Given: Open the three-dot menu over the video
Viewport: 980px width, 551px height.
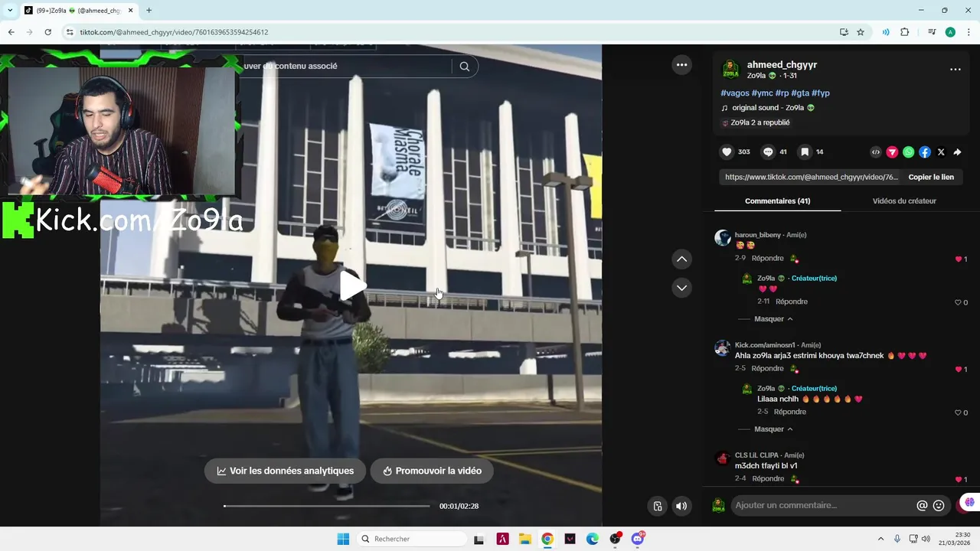Looking at the screenshot, I should [x=681, y=65].
